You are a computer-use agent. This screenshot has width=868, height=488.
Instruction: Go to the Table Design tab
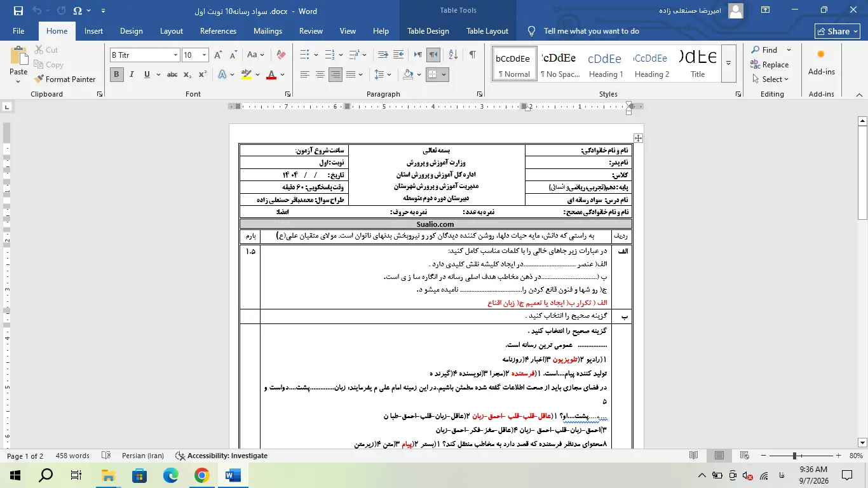pos(428,31)
